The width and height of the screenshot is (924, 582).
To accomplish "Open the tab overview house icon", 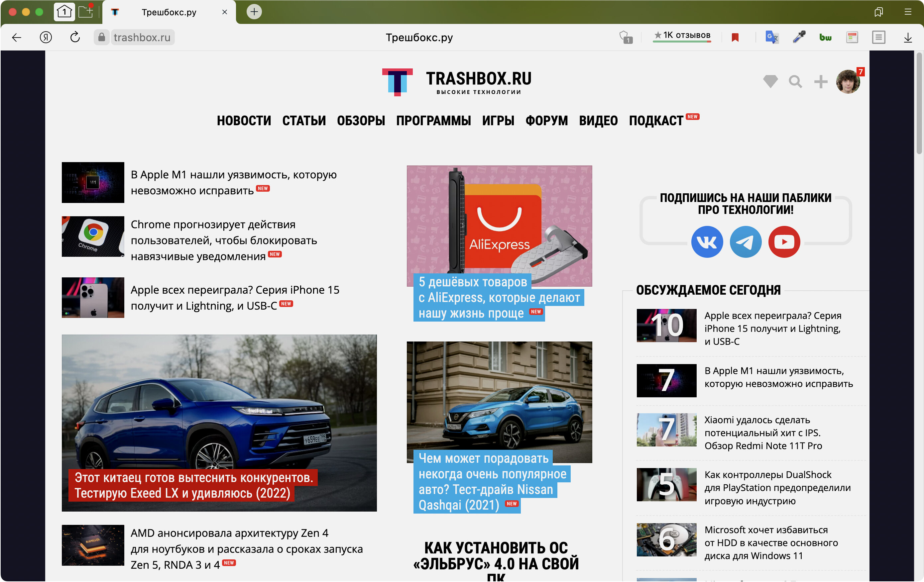I will pos(64,12).
